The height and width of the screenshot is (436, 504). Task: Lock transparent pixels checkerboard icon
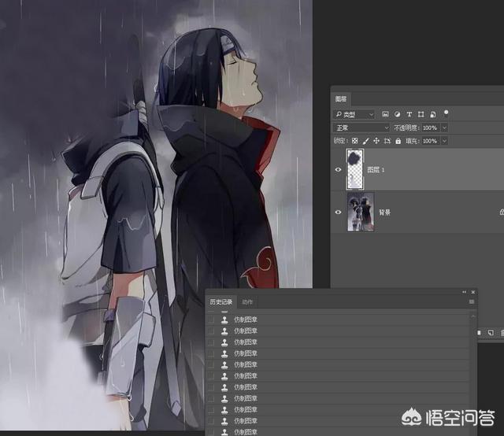pyautogui.click(x=354, y=141)
